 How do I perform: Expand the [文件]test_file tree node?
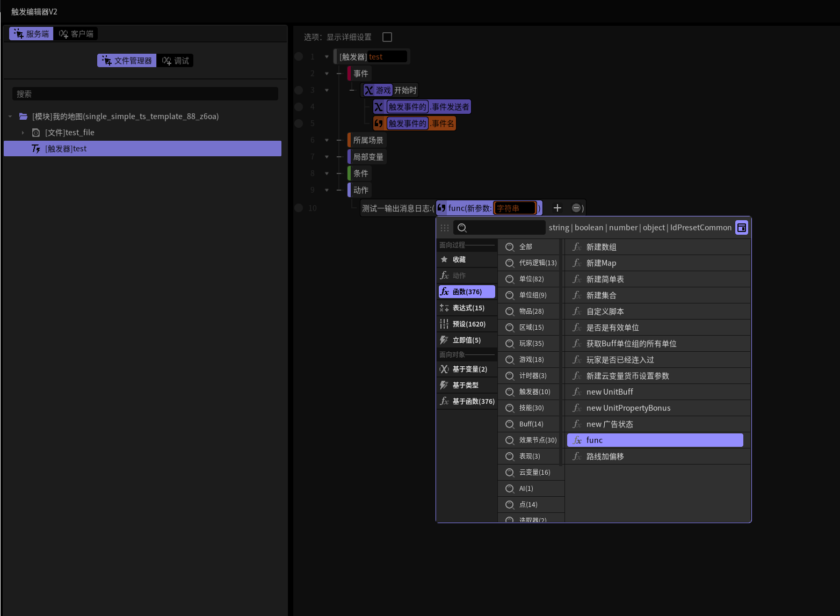point(23,132)
